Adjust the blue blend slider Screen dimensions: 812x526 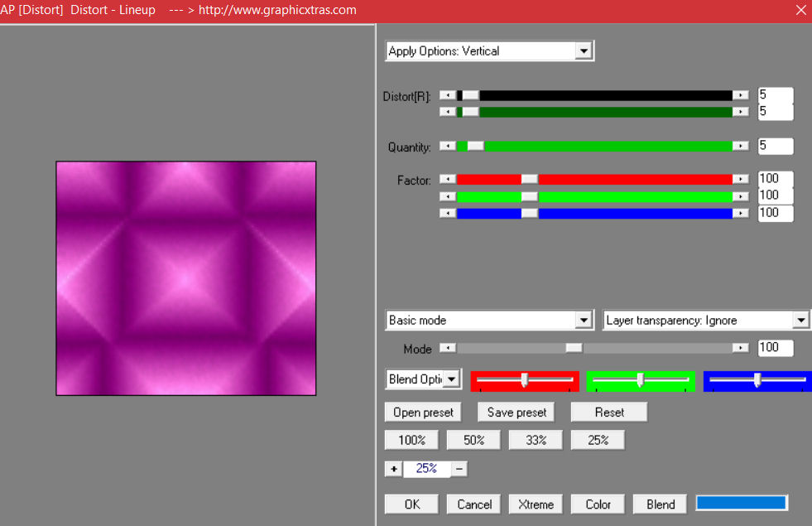pyautogui.click(x=757, y=380)
